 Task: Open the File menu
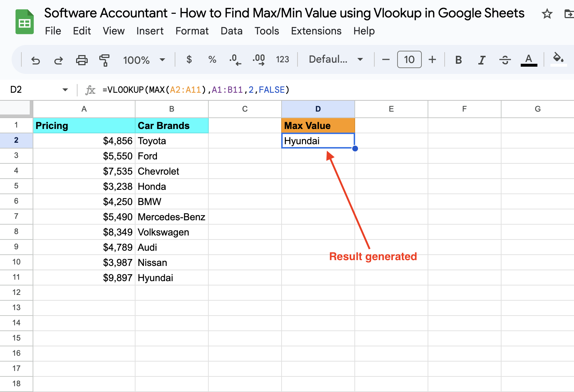click(x=53, y=31)
